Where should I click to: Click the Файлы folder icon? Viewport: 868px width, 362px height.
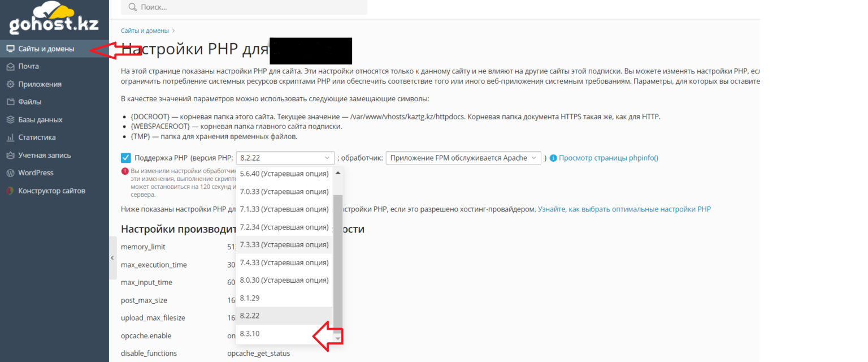point(10,102)
